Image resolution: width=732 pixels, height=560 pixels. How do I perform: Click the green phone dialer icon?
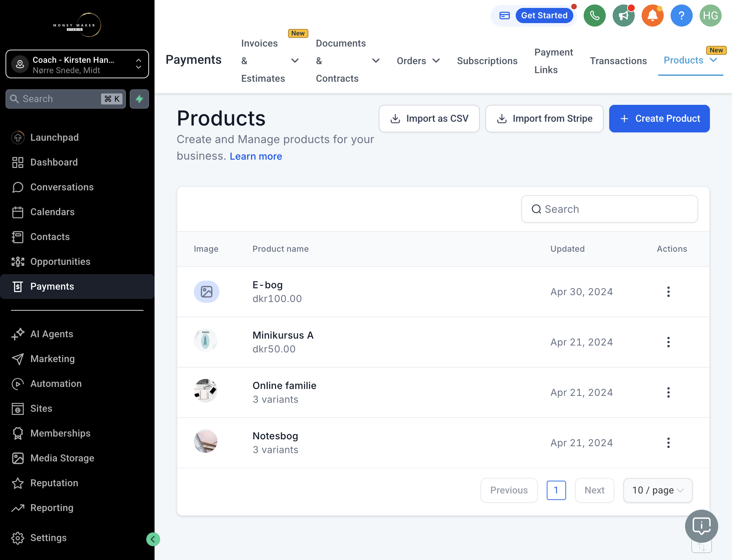[594, 16]
